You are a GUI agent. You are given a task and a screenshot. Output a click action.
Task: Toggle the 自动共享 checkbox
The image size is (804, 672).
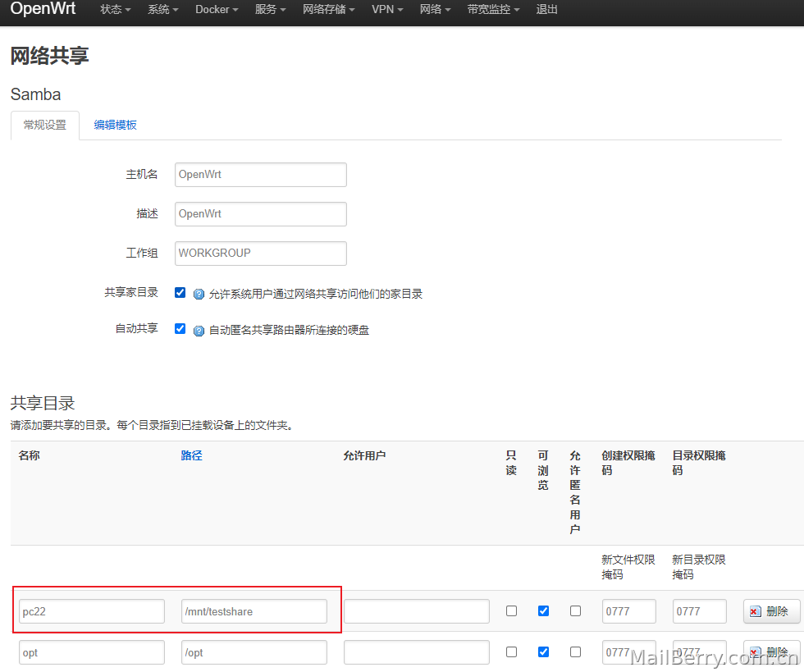[180, 328]
